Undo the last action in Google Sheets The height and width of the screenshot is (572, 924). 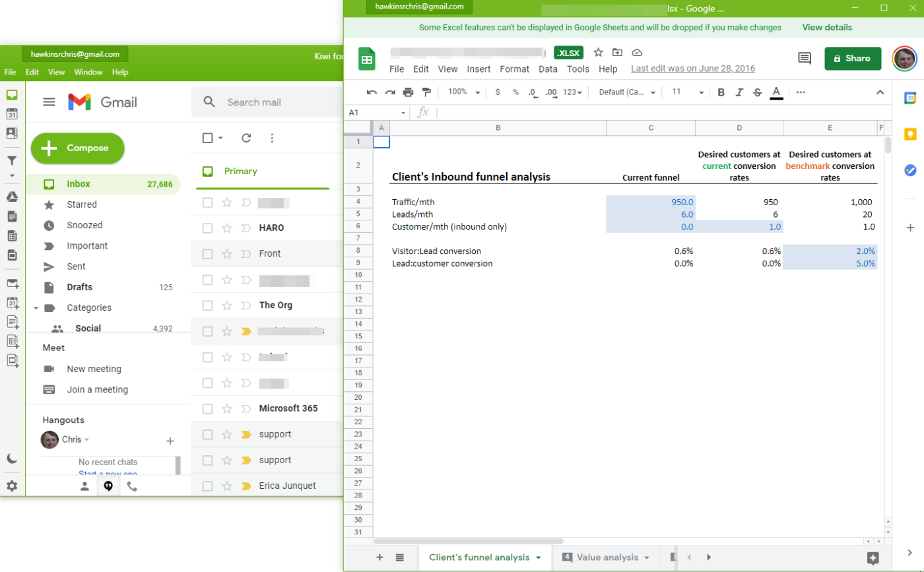pyautogui.click(x=372, y=92)
